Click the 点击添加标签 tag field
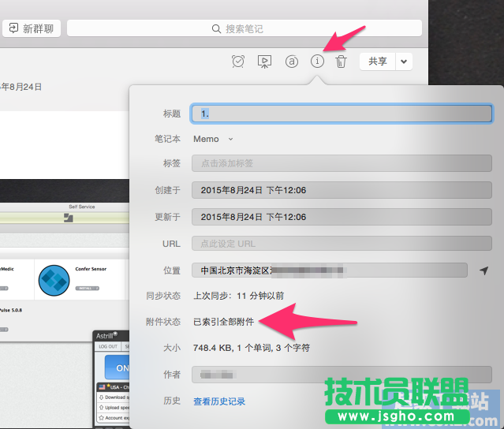 tap(342, 163)
